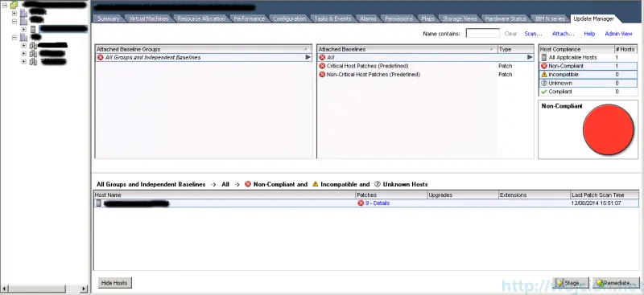Screen dimensions: 644x295
Task: Switch to Maps tab
Action: pos(428,18)
